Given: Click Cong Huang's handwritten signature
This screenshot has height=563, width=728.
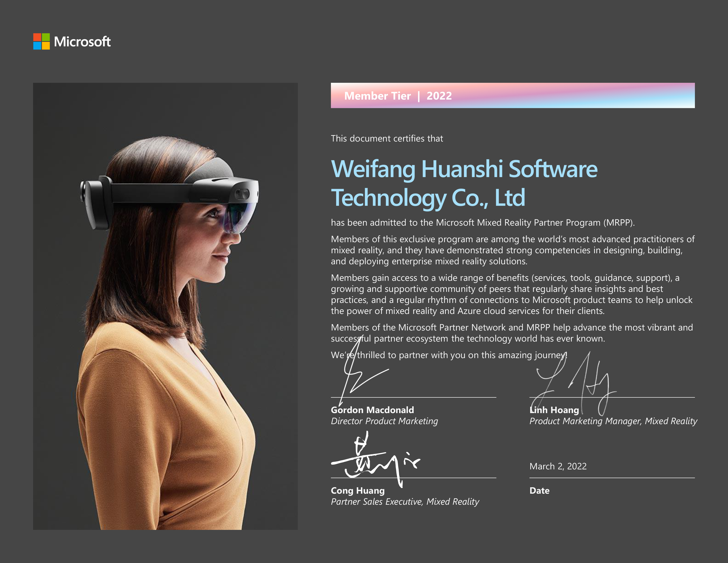Looking at the screenshot, I should [x=376, y=460].
